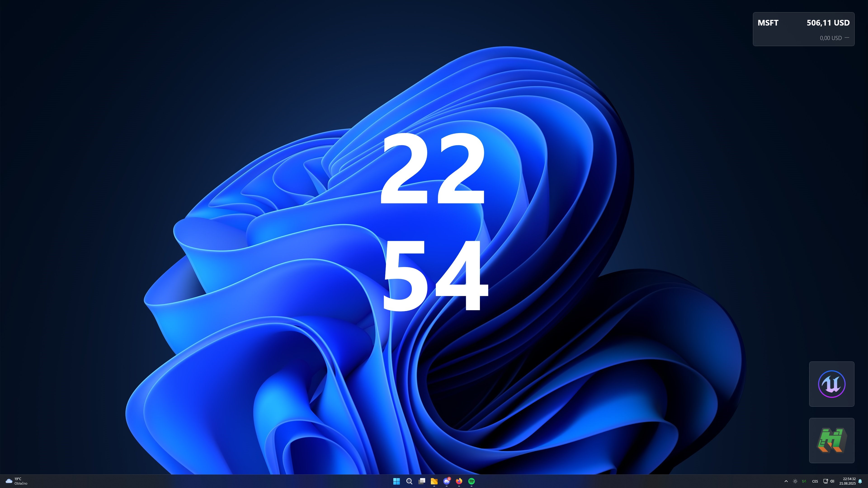The height and width of the screenshot is (488, 868).
Task: Open File Explorer from the taskbar
Action: (x=434, y=482)
